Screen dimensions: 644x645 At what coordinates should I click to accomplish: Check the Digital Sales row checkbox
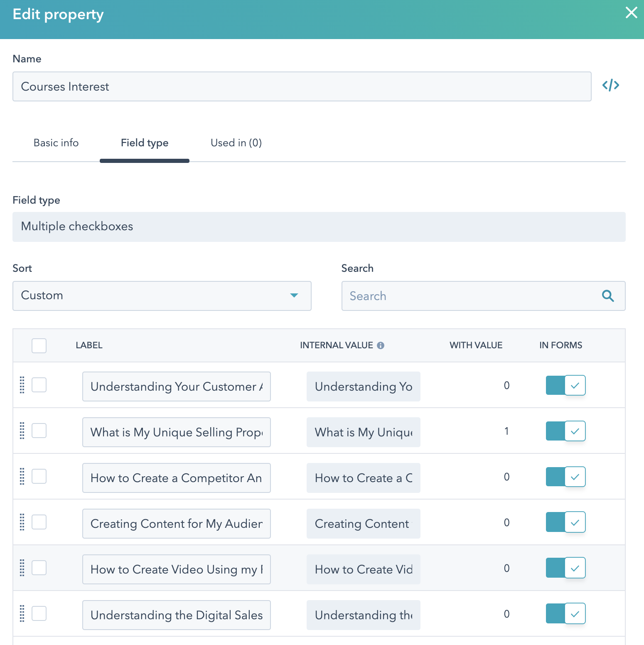[39, 613]
